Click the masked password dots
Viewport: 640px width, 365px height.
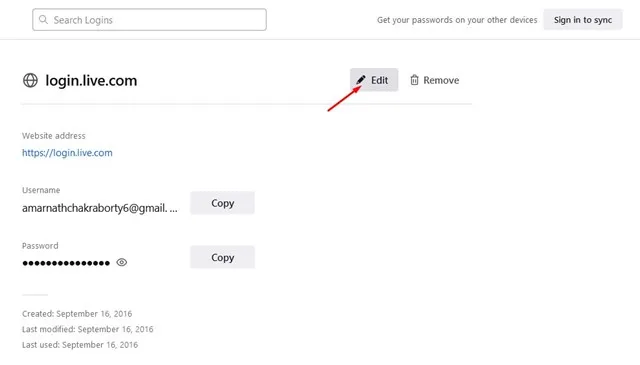66,263
